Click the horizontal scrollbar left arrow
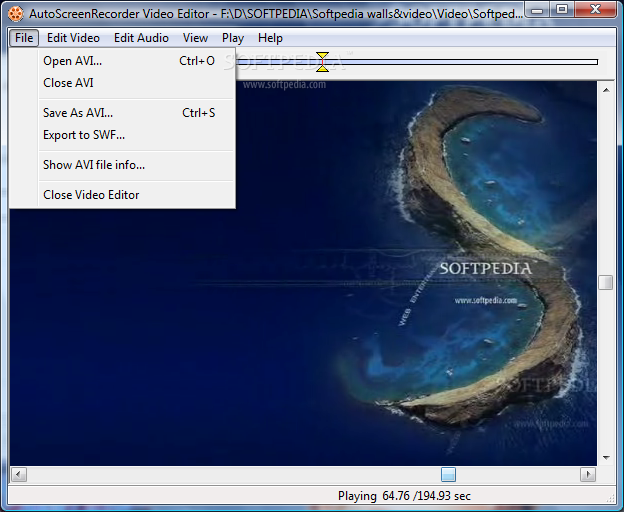This screenshot has height=512, width=624. 18,474
